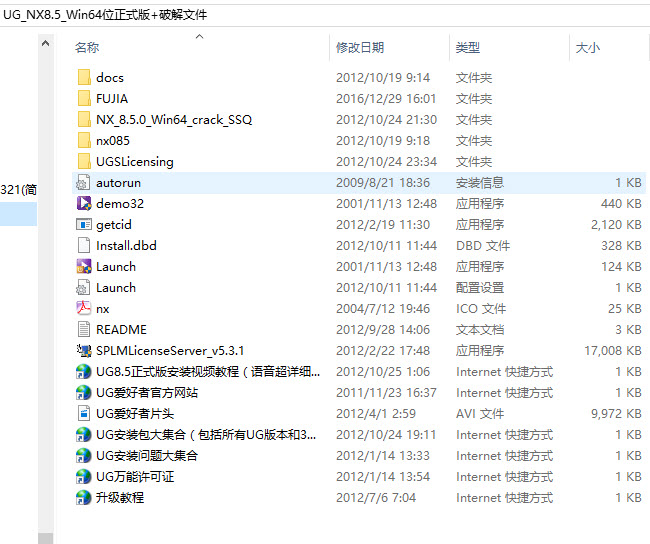
Task: Click the UG爱好者片头 AVI file icon
Action: [84, 413]
